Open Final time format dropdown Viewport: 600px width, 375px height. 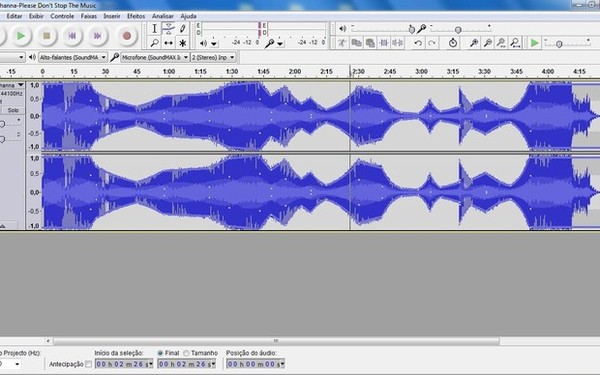[x=214, y=364]
